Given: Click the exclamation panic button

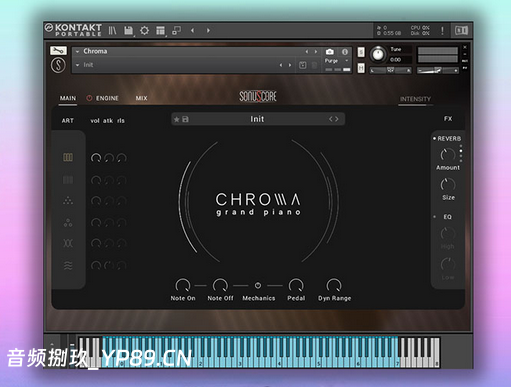Looking at the screenshot, I should [442, 31].
